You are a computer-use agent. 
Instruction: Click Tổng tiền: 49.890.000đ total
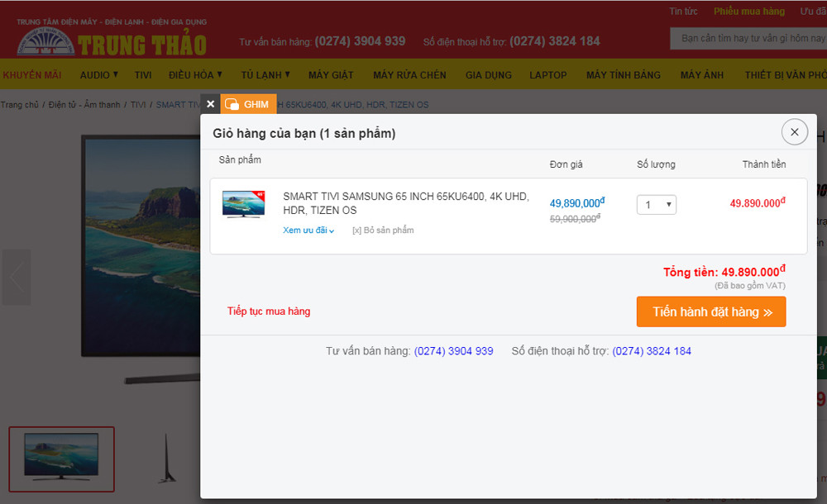(724, 272)
